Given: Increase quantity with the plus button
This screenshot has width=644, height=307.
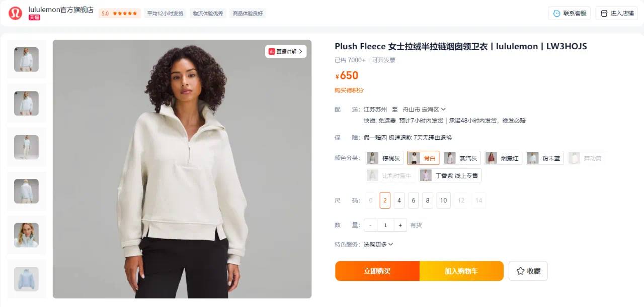Looking at the screenshot, I should [x=400, y=225].
